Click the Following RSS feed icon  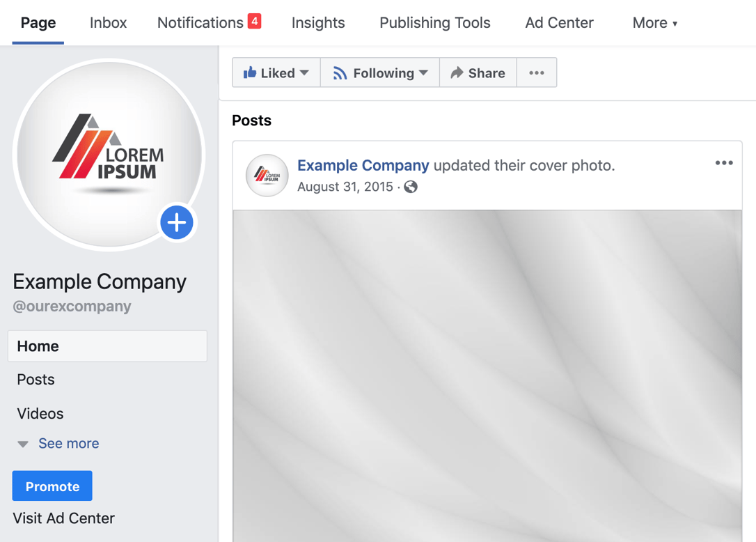pyautogui.click(x=340, y=72)
